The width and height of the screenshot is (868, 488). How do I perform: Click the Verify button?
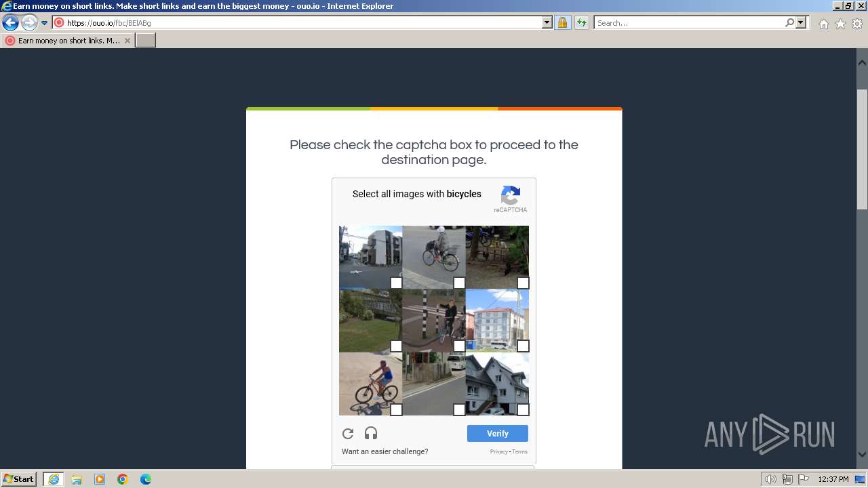pyautogui.click(x=498, y=434)
